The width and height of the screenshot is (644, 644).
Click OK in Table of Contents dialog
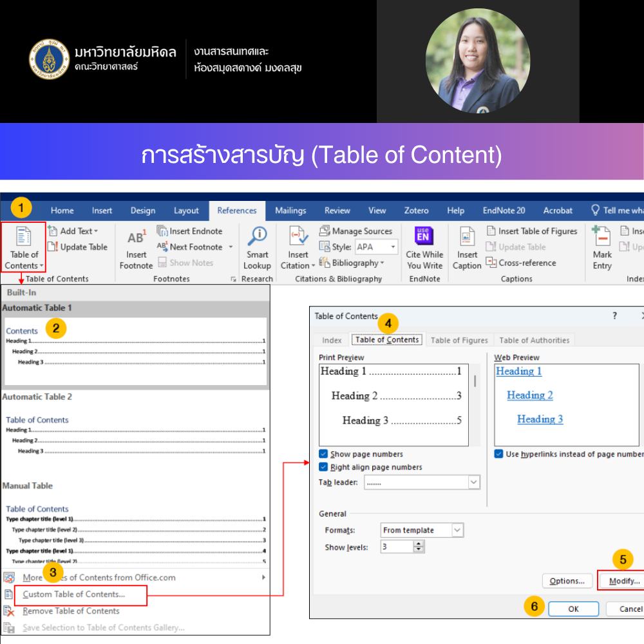tap(573, 609)
